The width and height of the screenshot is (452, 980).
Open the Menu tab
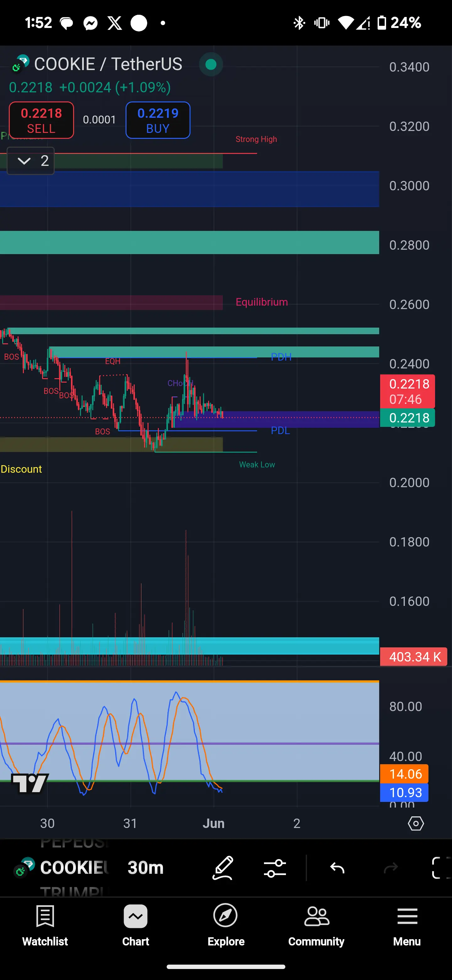[407, 926]
